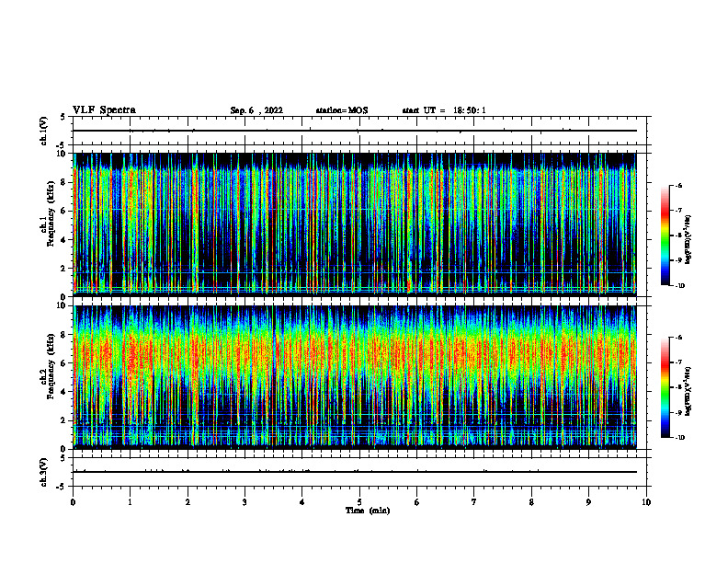Click the time axis tick label "3"
The width and height of the screenshot is (728, 563).
[x=245, y=502]
